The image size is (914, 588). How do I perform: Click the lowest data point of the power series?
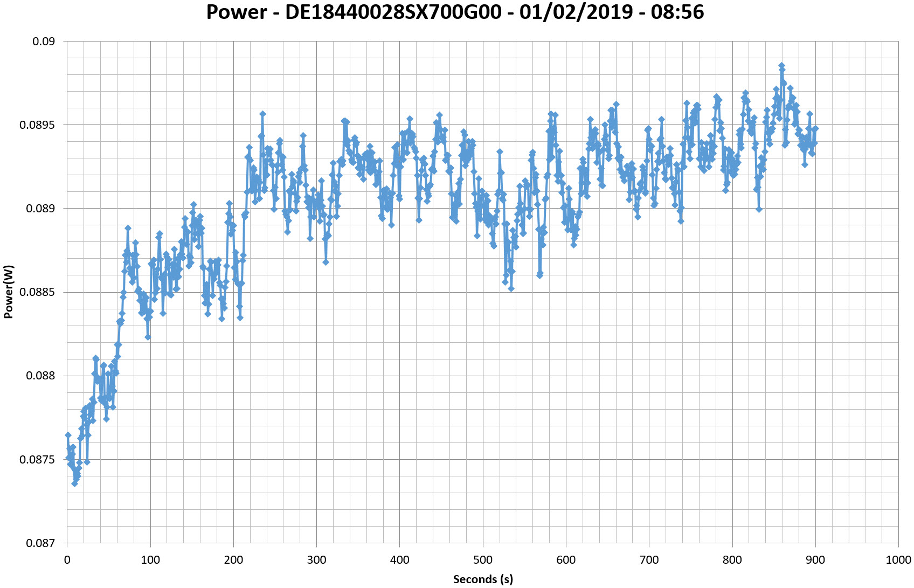click(74, 483)
